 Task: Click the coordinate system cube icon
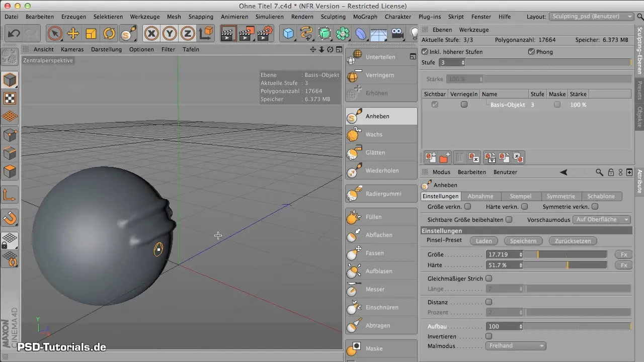pos(206,34)
